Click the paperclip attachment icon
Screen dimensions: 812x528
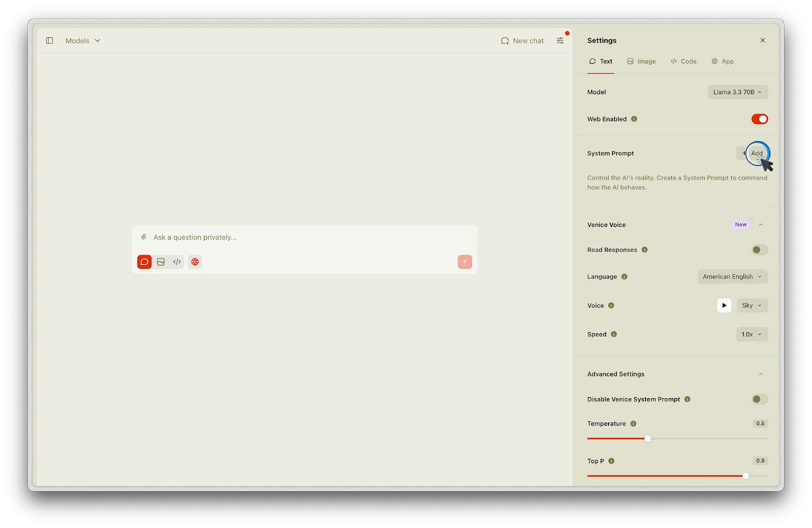click(144, 237)
